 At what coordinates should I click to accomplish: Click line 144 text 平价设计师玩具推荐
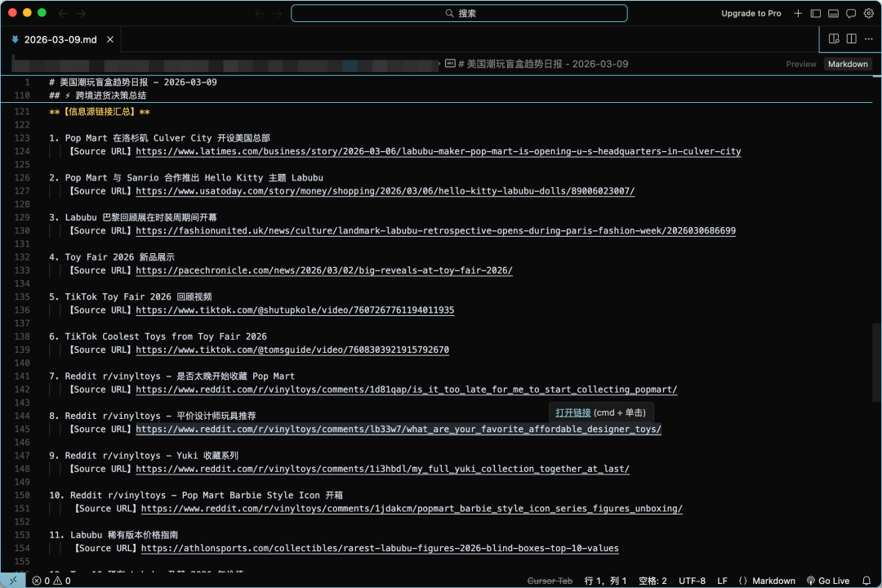[216, 416]
